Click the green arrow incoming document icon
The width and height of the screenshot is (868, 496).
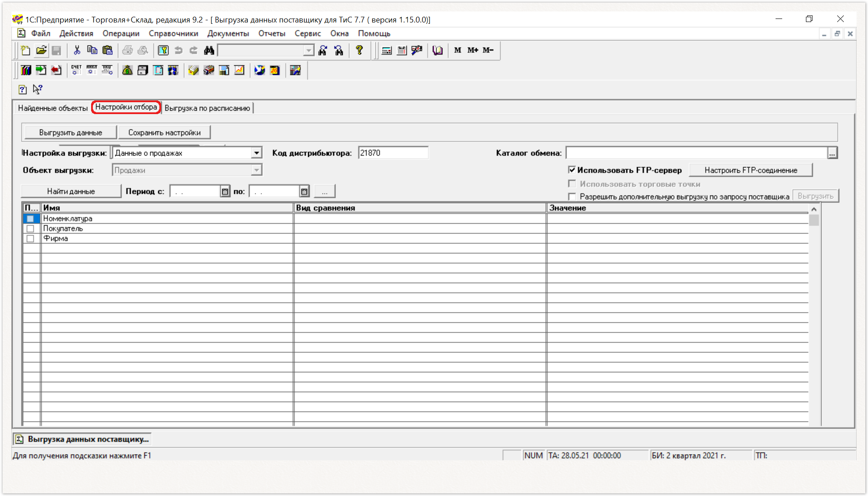(x=41, y=70)
